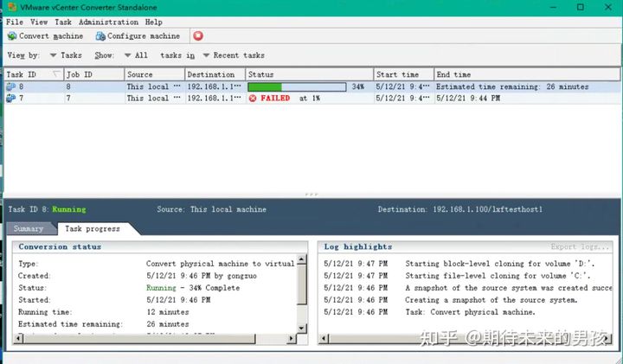Click the red stop task icon
The height and width of the screenshot is (364, 623).
click(x=198, y=36)
